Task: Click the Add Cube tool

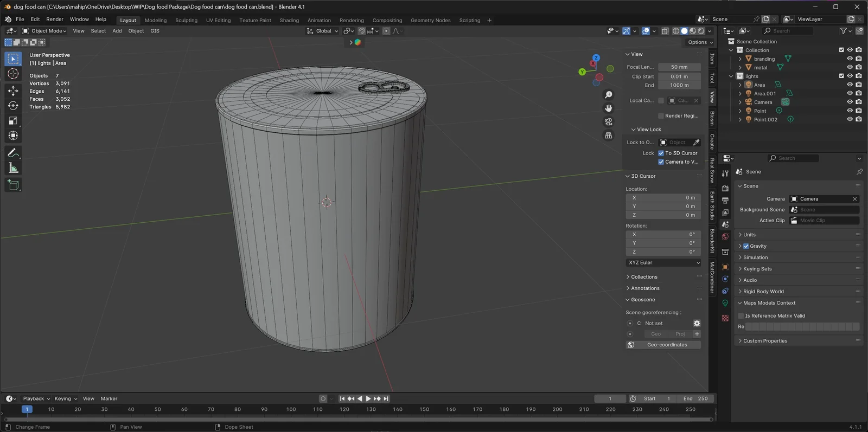Action: coord(13,185)
